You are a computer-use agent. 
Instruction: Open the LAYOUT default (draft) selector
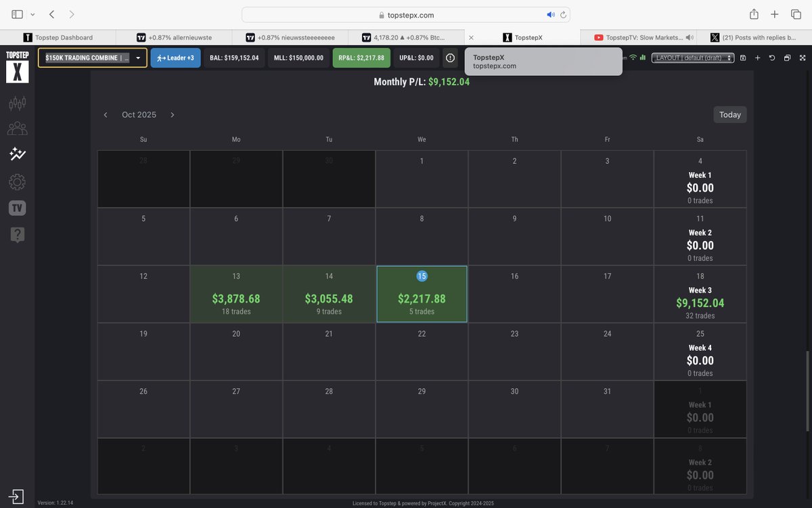point(693,58)
